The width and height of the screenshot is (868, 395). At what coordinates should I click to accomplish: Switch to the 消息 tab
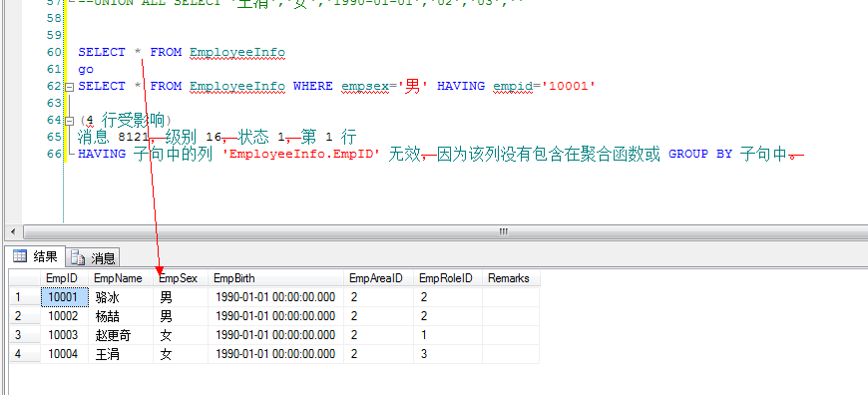(x=93, y=257)
